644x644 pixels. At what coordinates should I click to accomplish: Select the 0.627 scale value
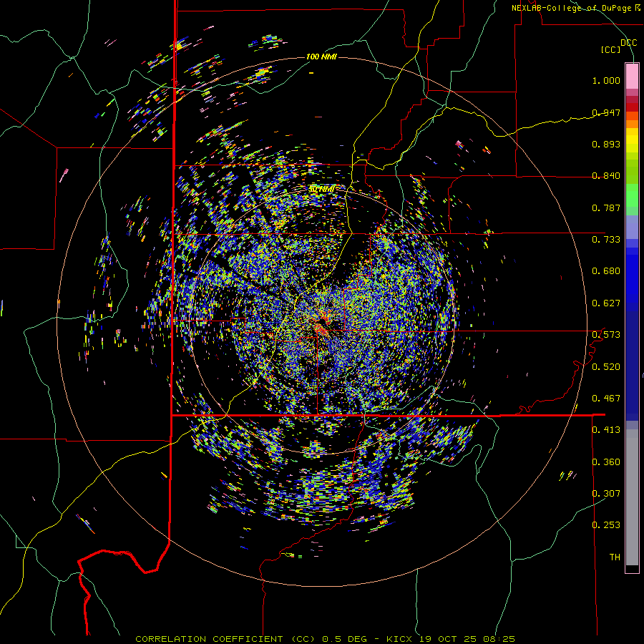pos(606,303)
